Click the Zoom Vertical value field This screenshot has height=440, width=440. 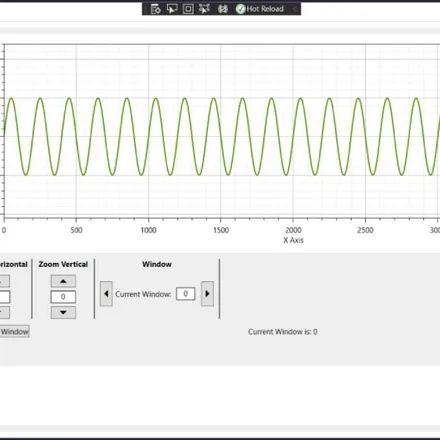pos(63,297)
